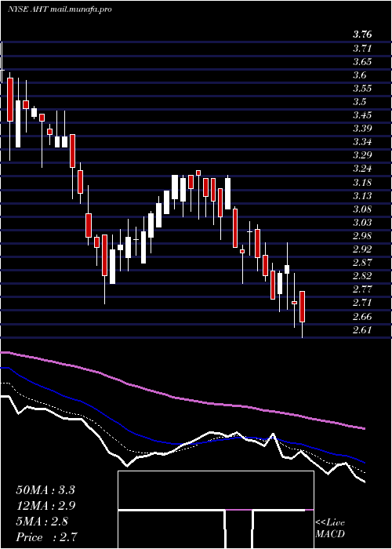Click the 3.6 price axis label
Screen dimensions: 392x549
pyautogui.click(x=359, y=75)
